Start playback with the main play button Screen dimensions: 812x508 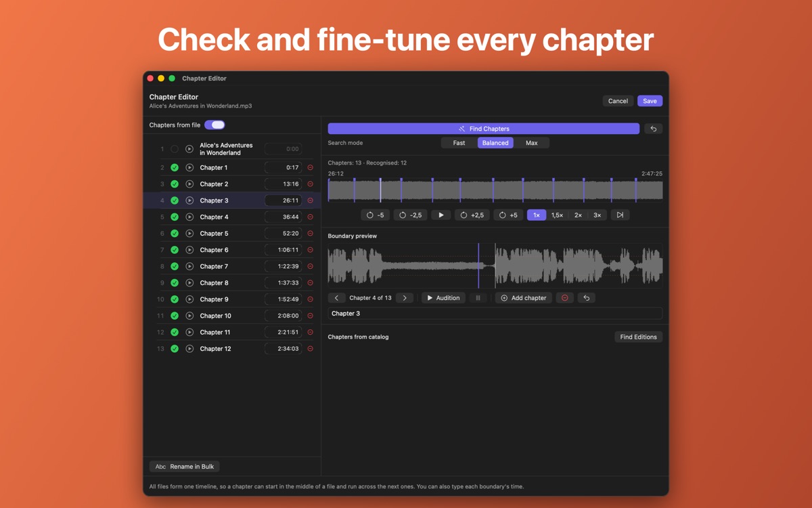(x=441, y=215)
